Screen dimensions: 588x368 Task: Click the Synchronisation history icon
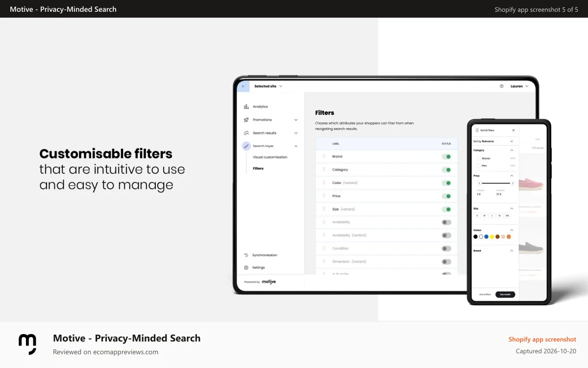point(246,255)
